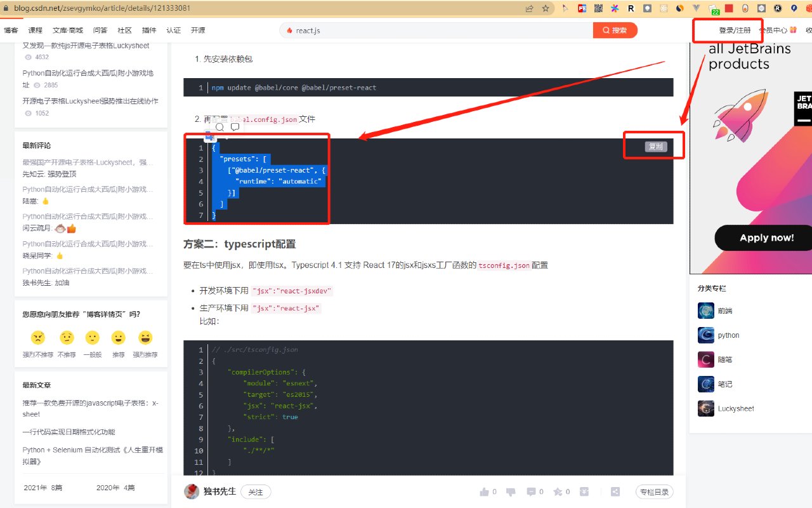Screen dimensions: 812x508
Task: Open the 前端 category column icon
Action: tap(705, 310)
